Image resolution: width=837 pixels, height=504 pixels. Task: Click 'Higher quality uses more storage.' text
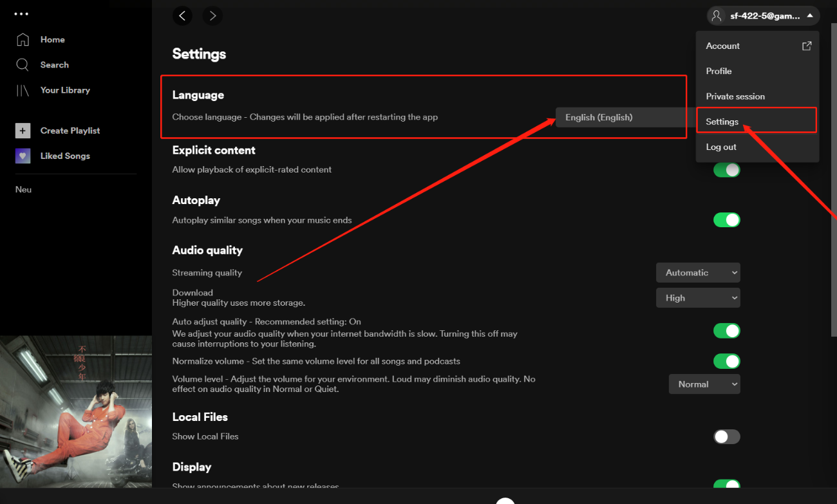239,303
